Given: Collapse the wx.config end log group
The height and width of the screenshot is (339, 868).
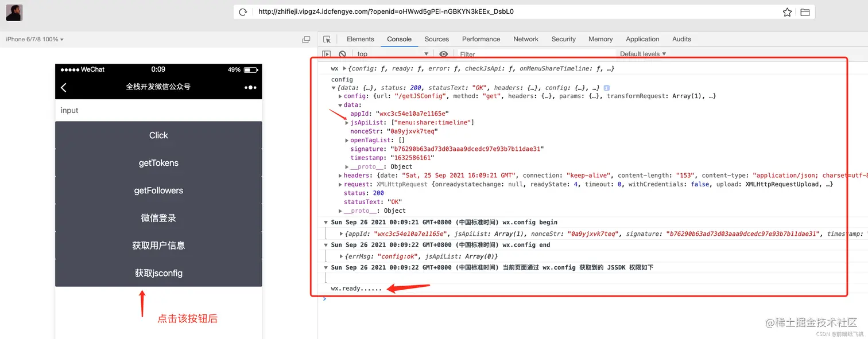Looking at the screenshot, I should [326, 245].
